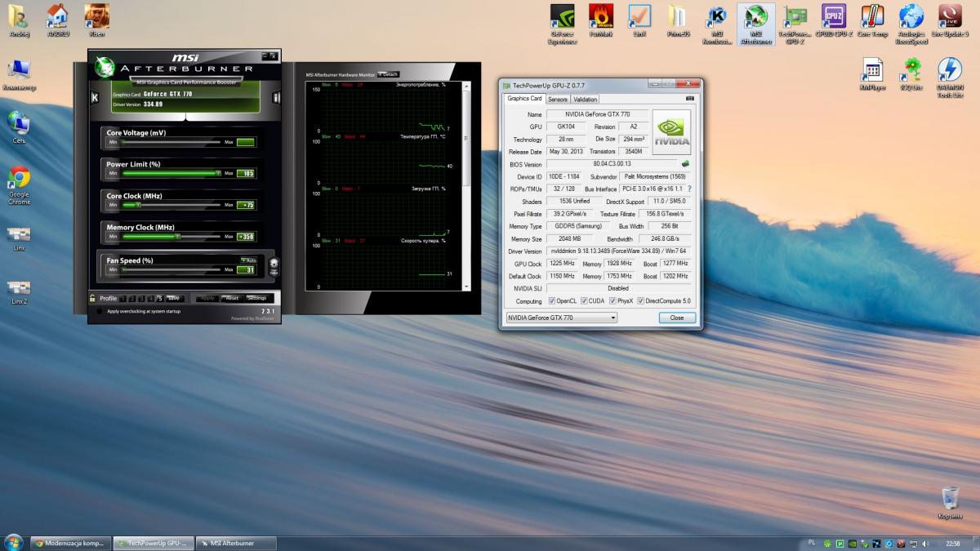This screenshot has height=551, width=980.
Task: Open the Afterburner info (i) panel
Action: pyautogui.click(x=276, y=98)
